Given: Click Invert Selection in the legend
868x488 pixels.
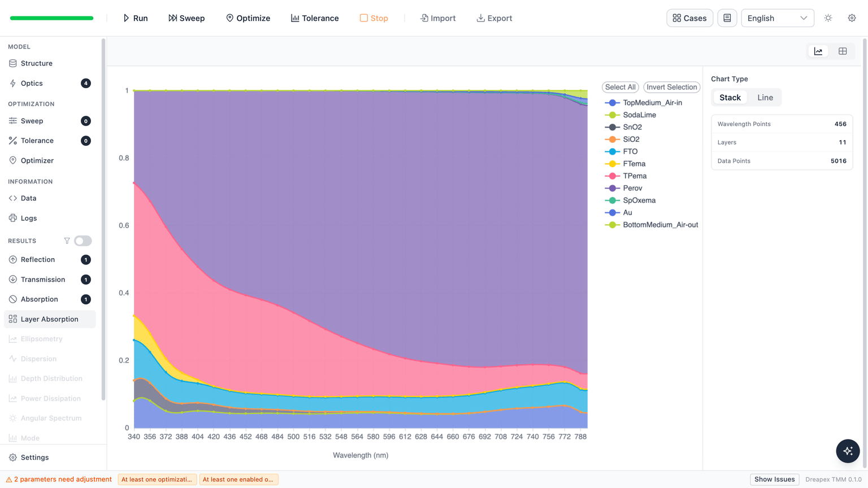Looking at the screenshot, I should point(672,87).
